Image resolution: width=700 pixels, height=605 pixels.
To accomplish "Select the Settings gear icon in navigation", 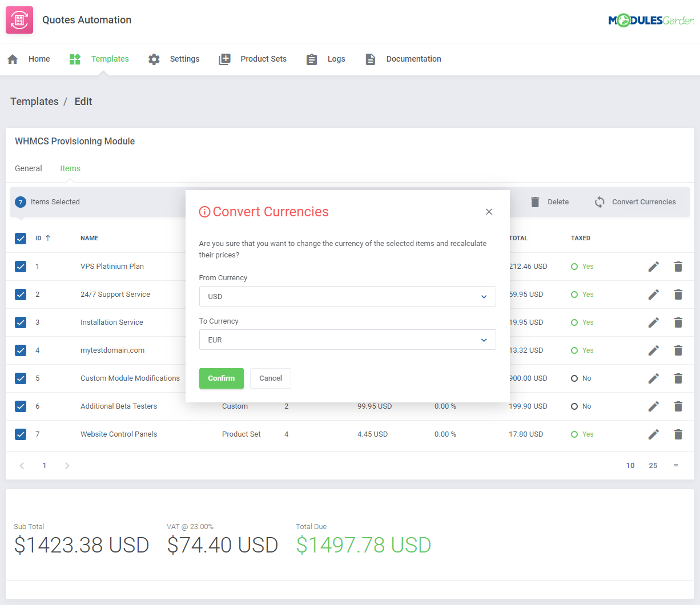I will point(154,58).
